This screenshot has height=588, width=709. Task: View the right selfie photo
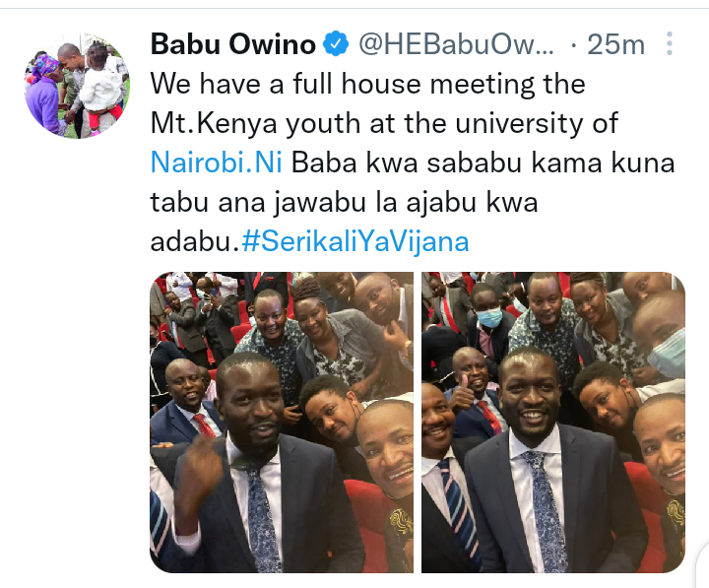pos(553,423)
